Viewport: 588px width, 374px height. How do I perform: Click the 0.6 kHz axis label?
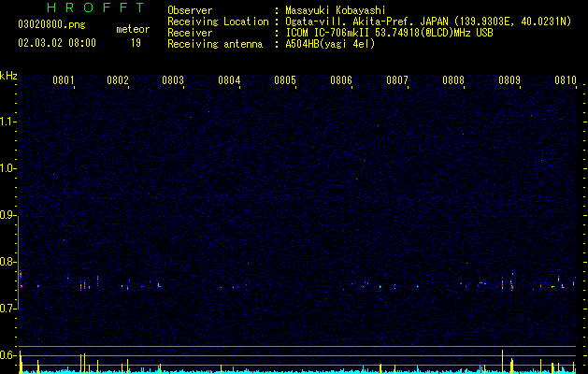[7, 355]
